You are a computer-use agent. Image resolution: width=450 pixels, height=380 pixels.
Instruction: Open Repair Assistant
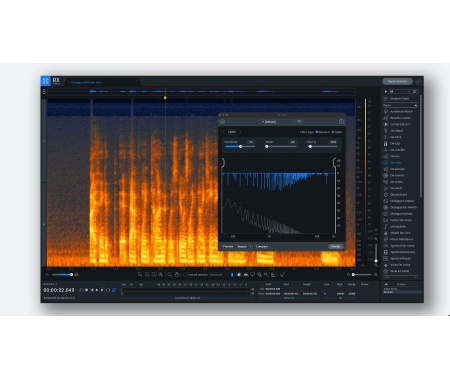coord(397,81)
